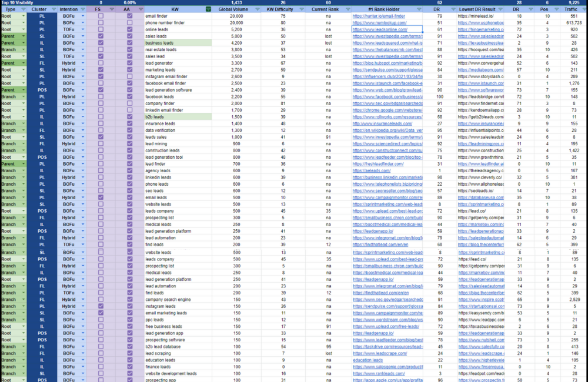Image resolution: width=588 pixels, height=382 pixels.
Task: Open the Intention column filter icon
Action: [x=83, y=9]
